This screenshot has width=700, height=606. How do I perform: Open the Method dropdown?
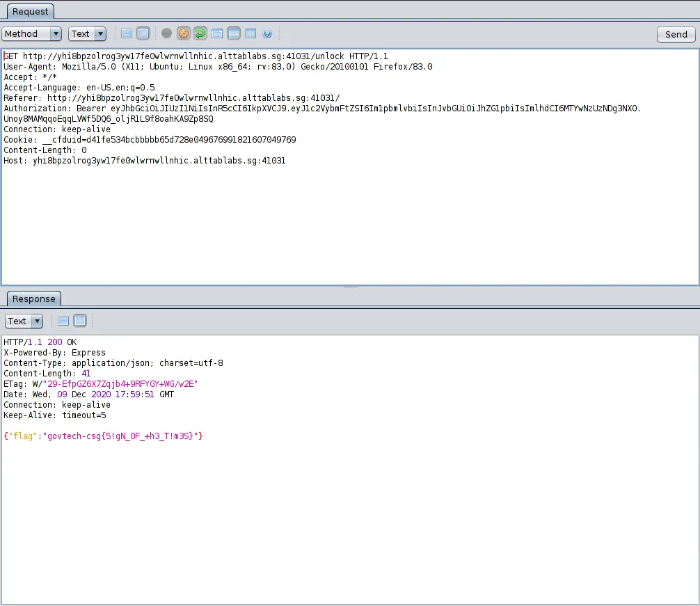click(x=32, y=33)
